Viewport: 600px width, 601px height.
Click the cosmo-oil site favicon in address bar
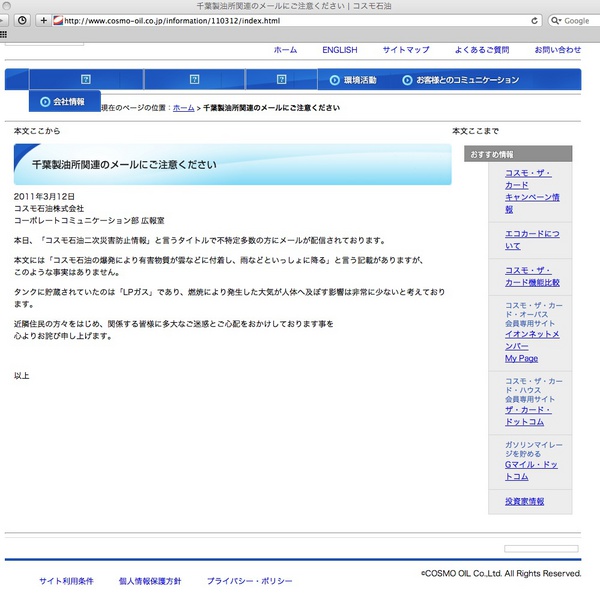click(x=57, y=20)
